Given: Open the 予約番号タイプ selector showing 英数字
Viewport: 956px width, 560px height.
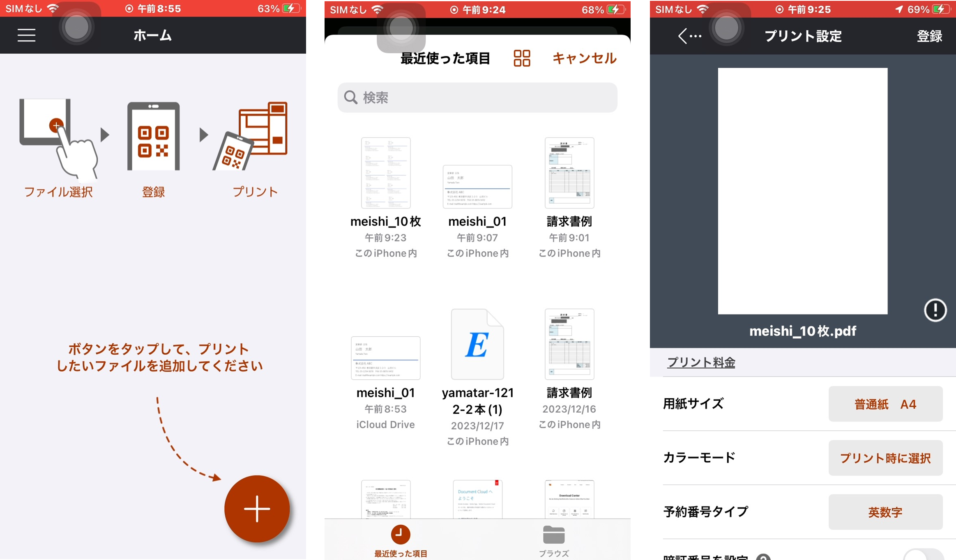Looking at the screenshot, I should pyautogui.click(x=885, y=512).
